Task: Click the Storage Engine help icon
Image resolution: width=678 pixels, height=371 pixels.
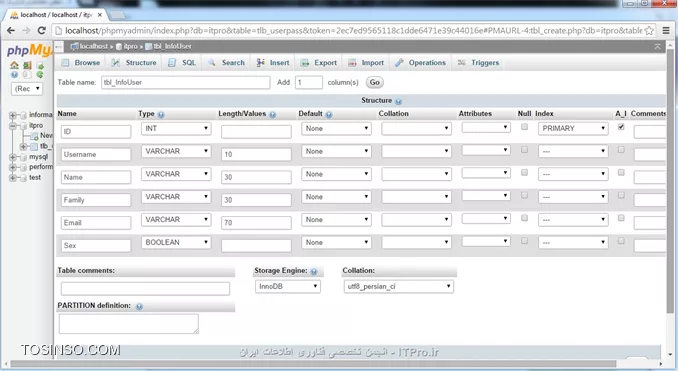Action: (x=314, y=272)
